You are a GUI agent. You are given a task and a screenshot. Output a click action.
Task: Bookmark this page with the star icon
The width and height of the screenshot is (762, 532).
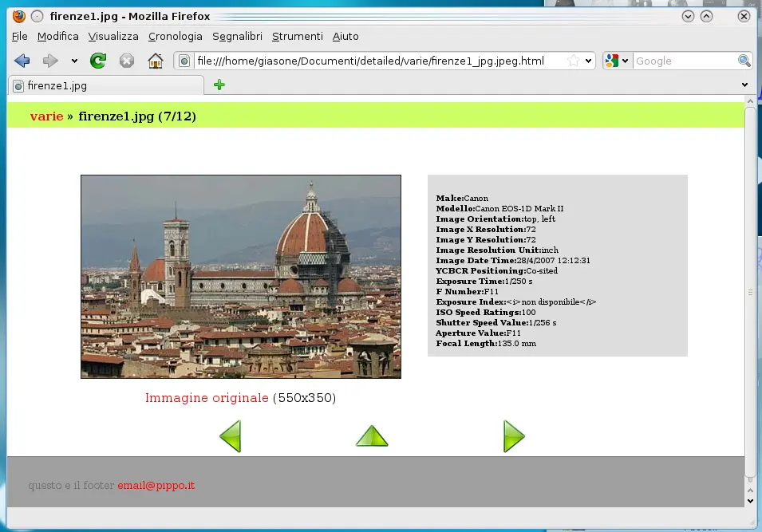click(x=574, y=61)
